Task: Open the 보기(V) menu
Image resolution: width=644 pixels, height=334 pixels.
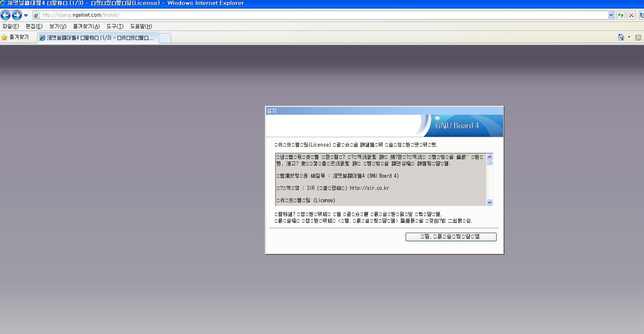Action: (x=58, y=26)
